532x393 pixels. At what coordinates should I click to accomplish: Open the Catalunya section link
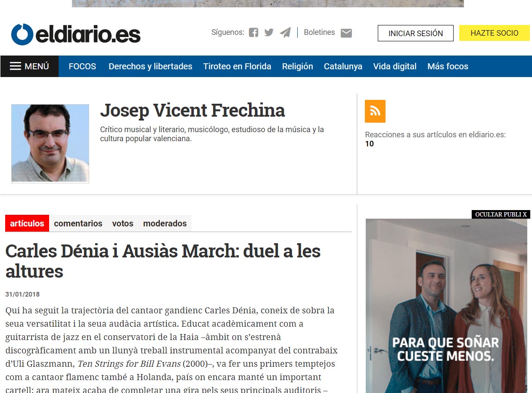tap(343, 66)
